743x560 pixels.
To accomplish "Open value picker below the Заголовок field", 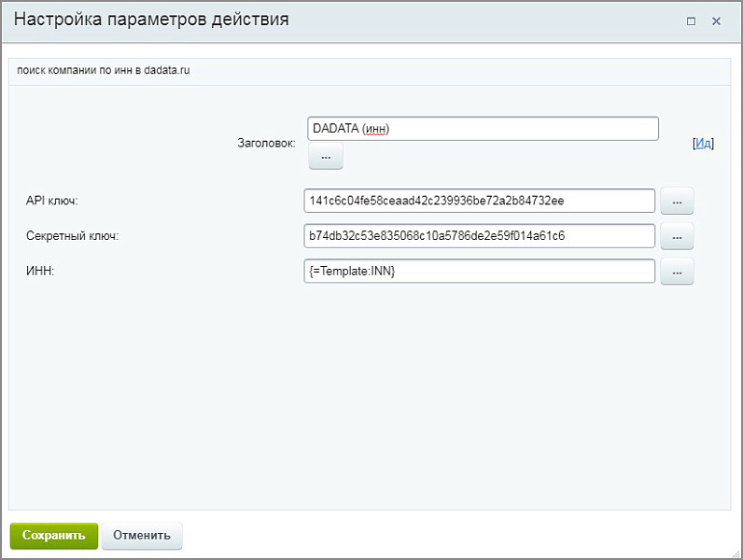I will click(x=326, y=157).
